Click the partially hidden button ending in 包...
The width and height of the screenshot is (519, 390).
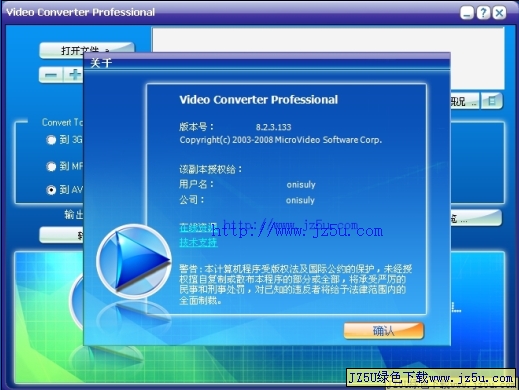[x=476, y=218]
